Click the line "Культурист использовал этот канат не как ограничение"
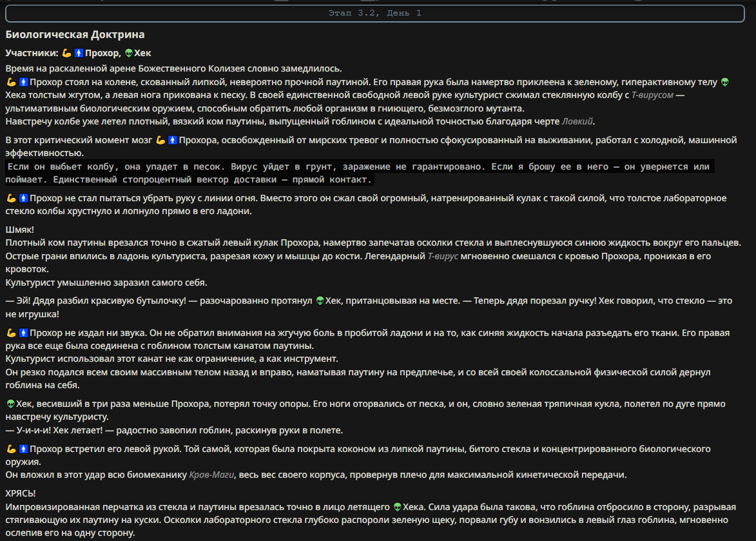Screen dimensions: 756x541 (171, 359)
